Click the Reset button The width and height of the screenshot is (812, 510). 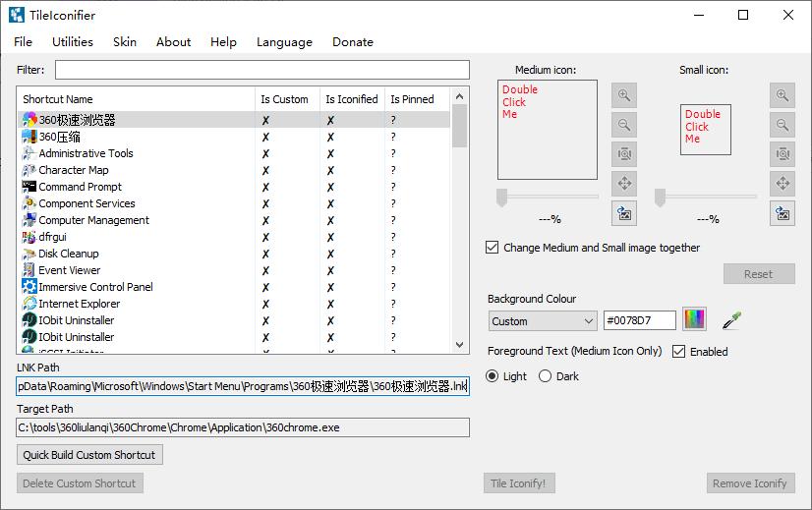[759, 274]
